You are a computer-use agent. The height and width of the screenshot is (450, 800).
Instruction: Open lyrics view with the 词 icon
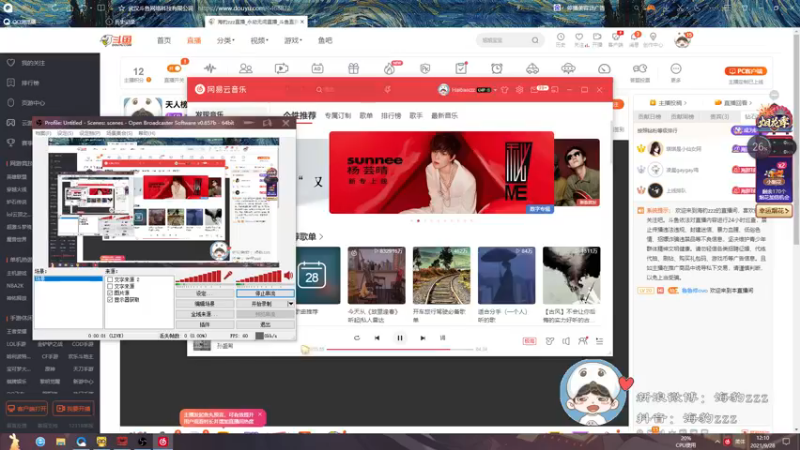tap(442, 338)
